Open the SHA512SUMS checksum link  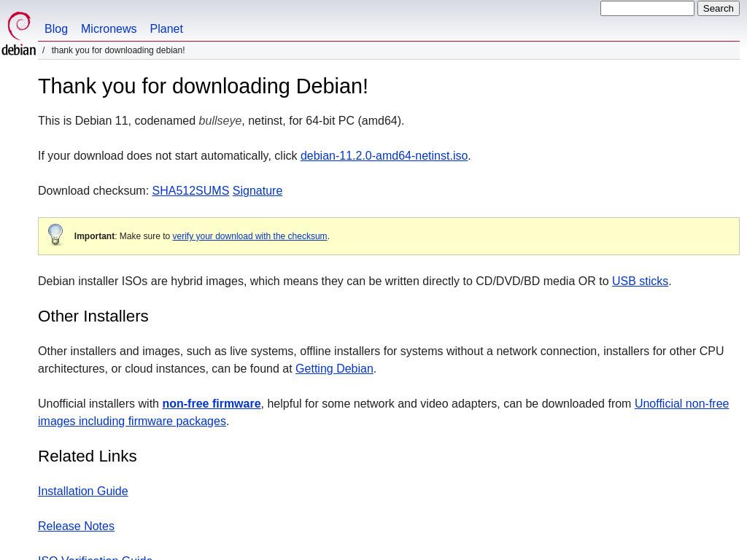[190, 190]
